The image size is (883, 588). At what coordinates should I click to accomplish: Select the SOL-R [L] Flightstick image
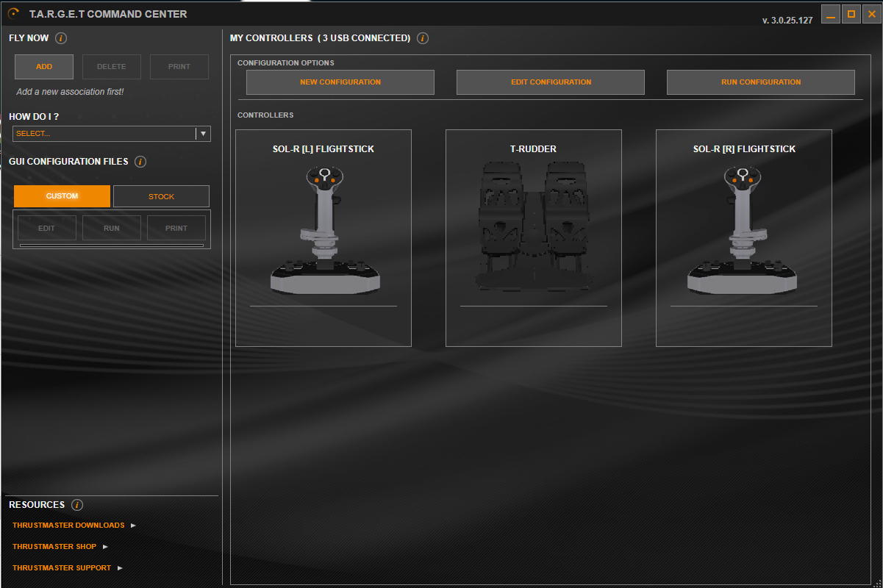(323, 229)
